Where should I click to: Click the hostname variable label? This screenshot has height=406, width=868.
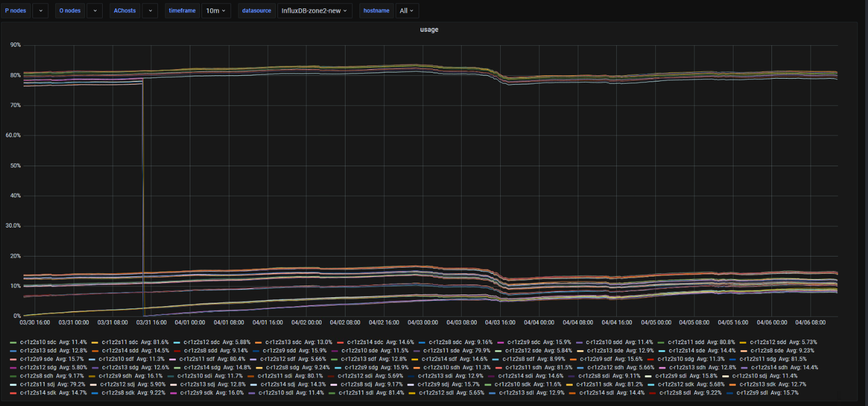click(377, 11)
